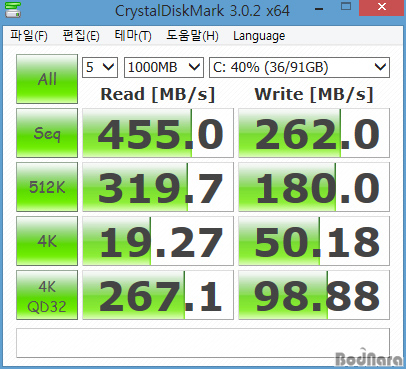Click the CrystalDiskMark app icon in title bar
This screenshot has width=406, height=369.
tap(13, 10)
